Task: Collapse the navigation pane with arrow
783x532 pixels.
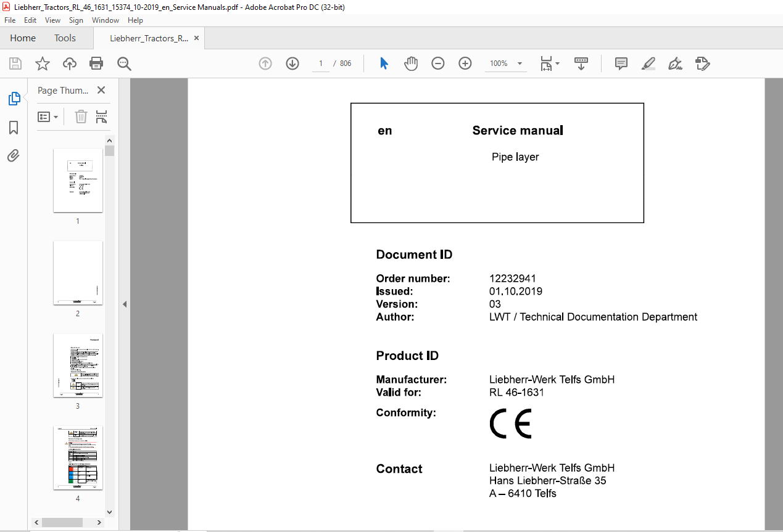Action: click(125, 304)
